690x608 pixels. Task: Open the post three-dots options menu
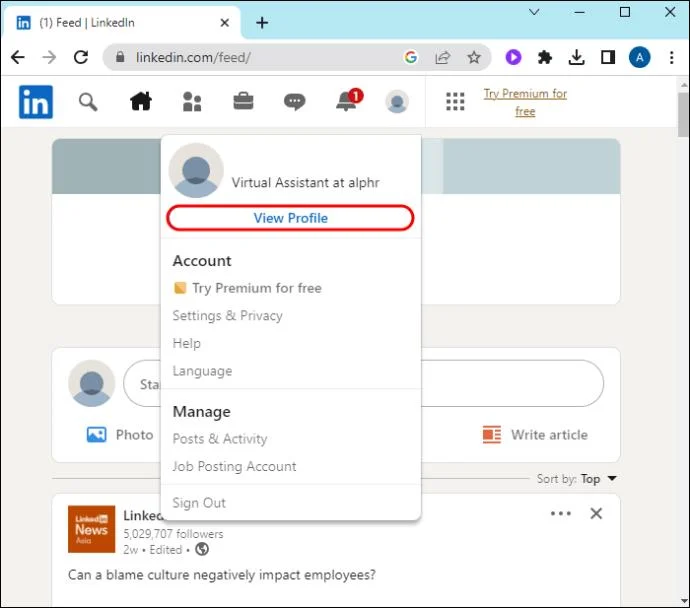[561, 513]
